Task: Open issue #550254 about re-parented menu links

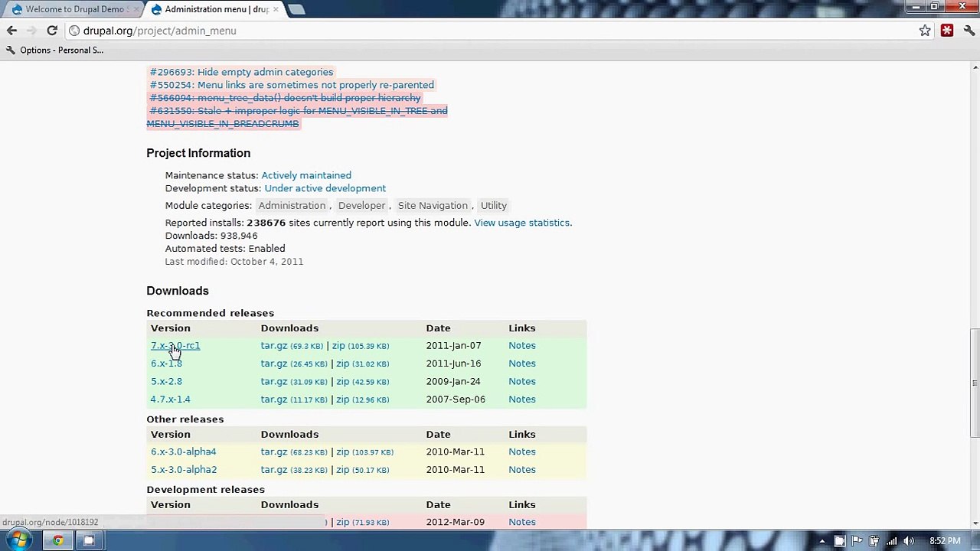Action: tap(292, 85)
